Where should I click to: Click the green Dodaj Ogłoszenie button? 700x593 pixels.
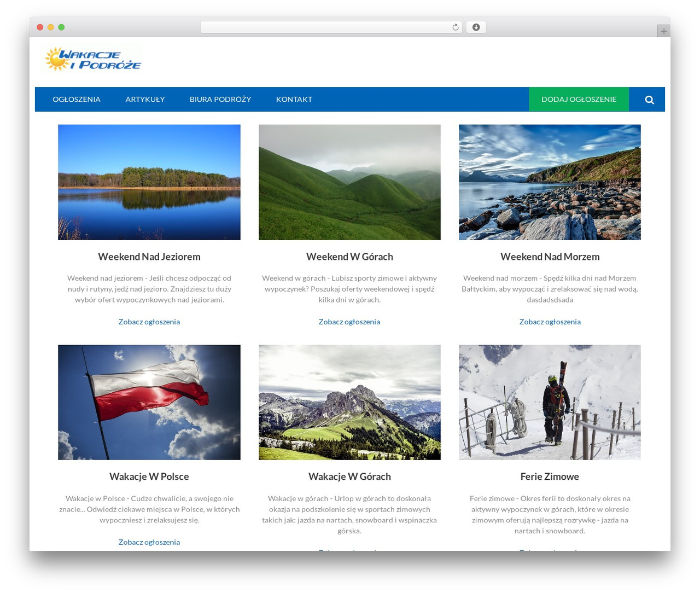point(579,99)
